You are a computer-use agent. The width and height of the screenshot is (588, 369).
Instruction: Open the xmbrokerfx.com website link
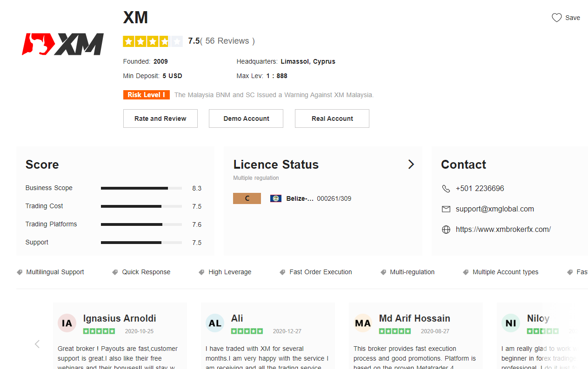tap(503, 230)
